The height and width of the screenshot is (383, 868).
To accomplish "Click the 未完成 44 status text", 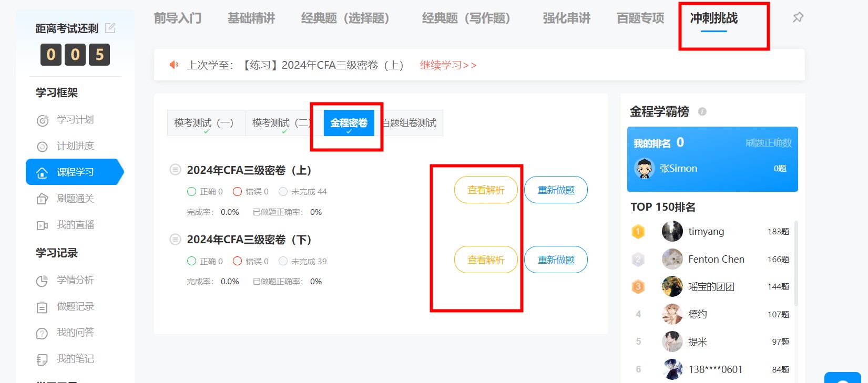I will pyautogui.click(x=309, y=192).
